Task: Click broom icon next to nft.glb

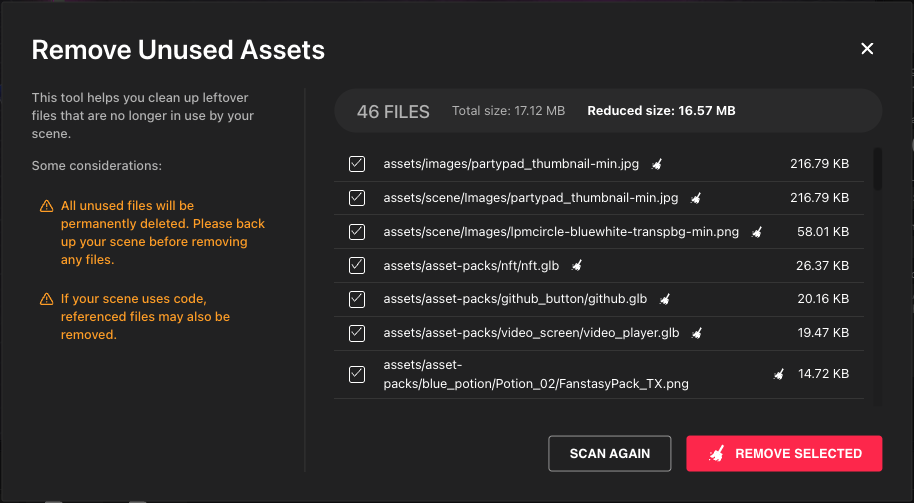Action: click(x=576, y=266)
